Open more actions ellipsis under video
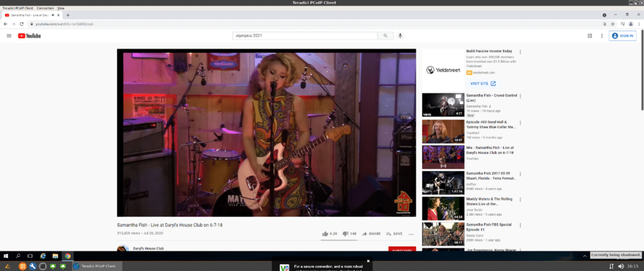This screenshot has width=644, height=271. (x=411, y=234)
